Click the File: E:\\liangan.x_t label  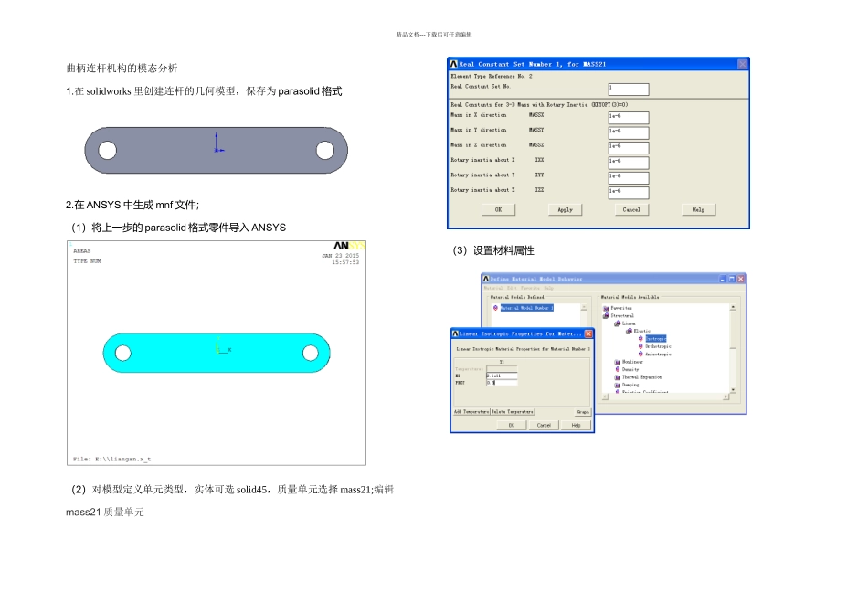point(111,459)
